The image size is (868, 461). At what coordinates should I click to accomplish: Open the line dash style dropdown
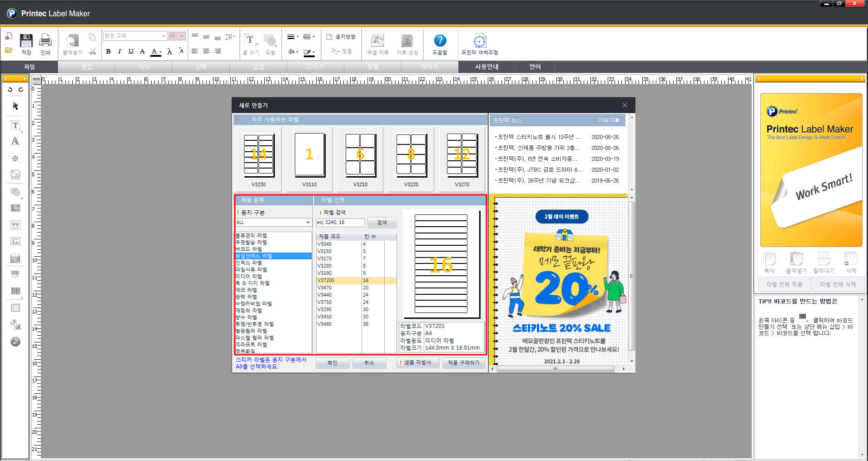tap(309, 37)
